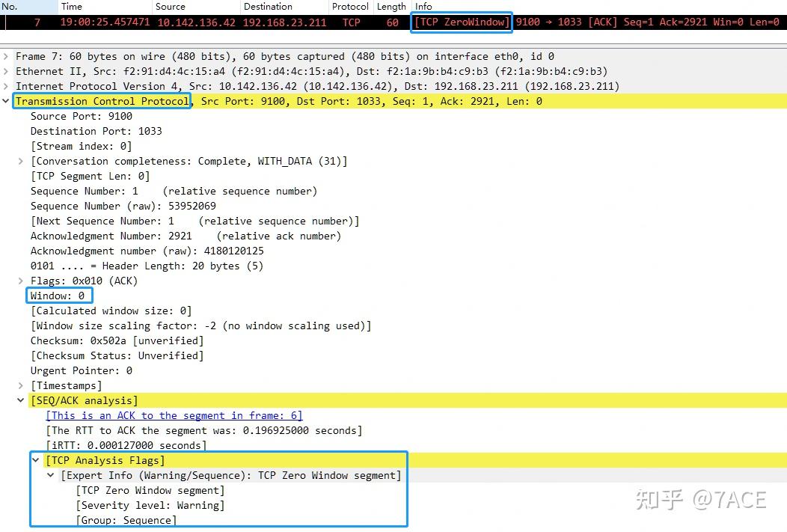Collapse the TCP Analysis Flags subtree
This screenshot has height=532, width=787.
pyautogui.click(x=35, y=460)
